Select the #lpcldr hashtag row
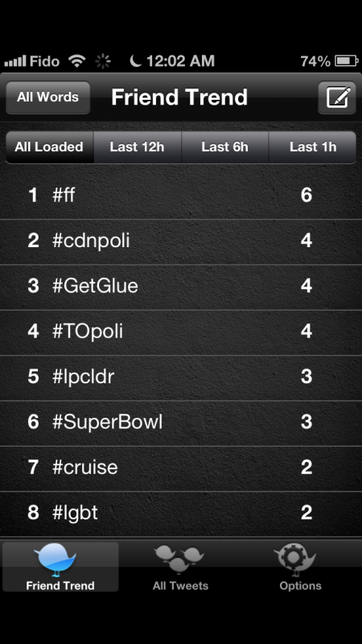The image size is (362, 644). point(181,377)
